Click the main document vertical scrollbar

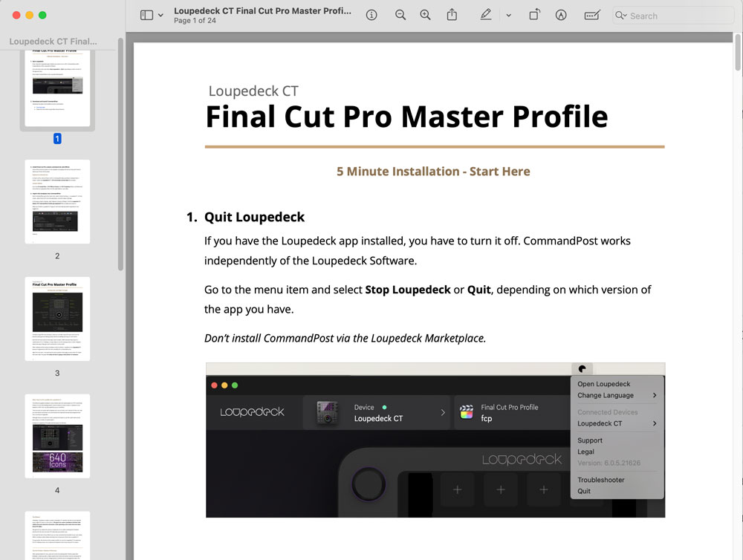(x=738, y=52)
